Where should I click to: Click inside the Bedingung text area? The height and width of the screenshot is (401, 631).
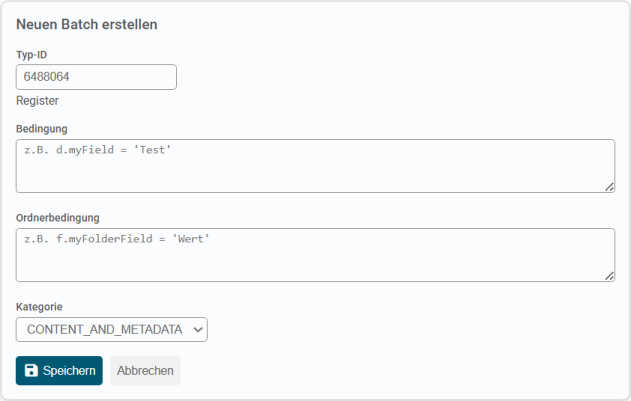point(315,166)
